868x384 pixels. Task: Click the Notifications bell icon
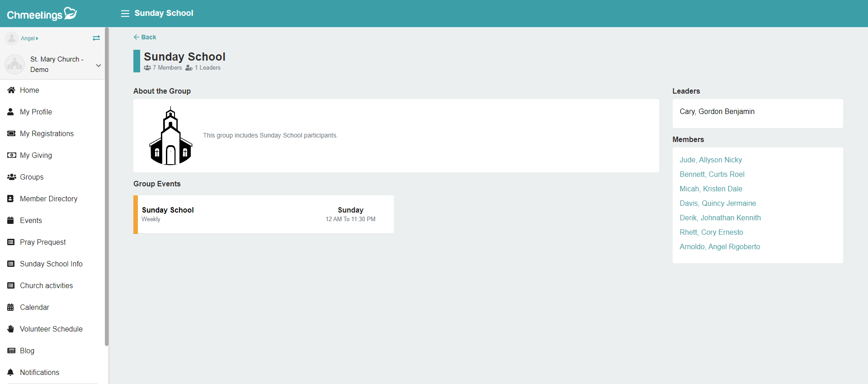[x=10, y=372]
